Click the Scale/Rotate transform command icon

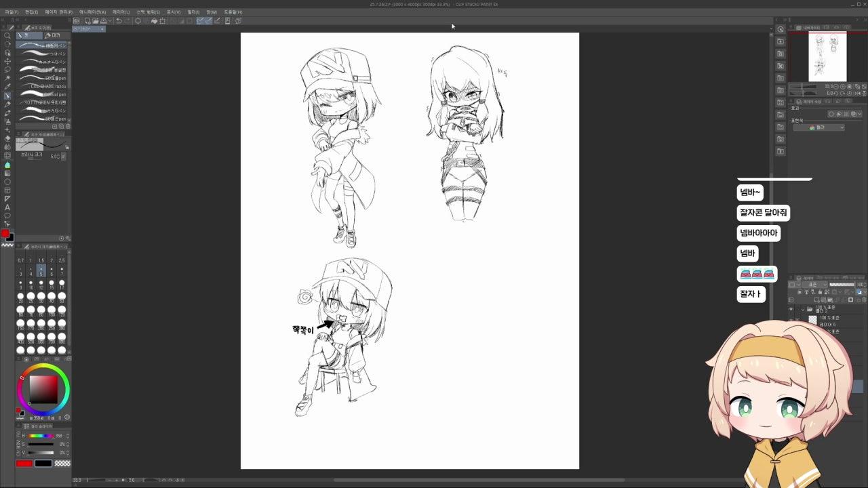tap(162, 20)
